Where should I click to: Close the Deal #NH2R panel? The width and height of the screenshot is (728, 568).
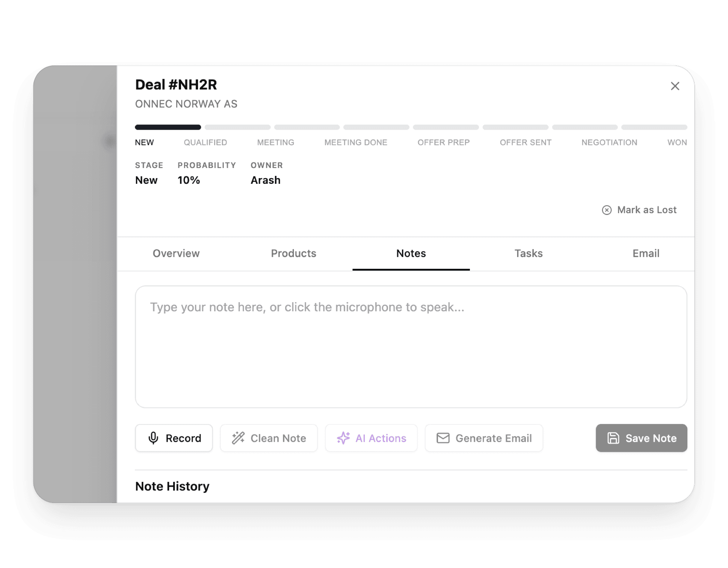pos(675,86)
